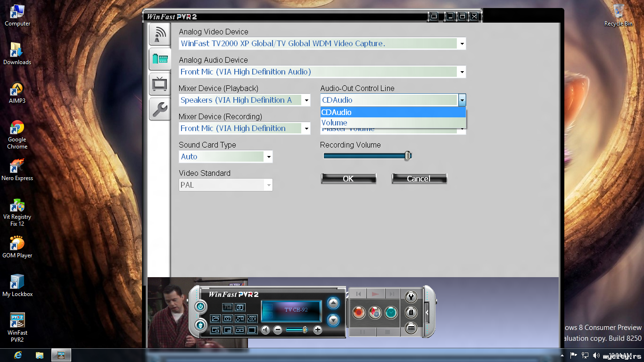Open file with the folder icon
Viewport: 644px width, 362px height.
click(215, 319)
